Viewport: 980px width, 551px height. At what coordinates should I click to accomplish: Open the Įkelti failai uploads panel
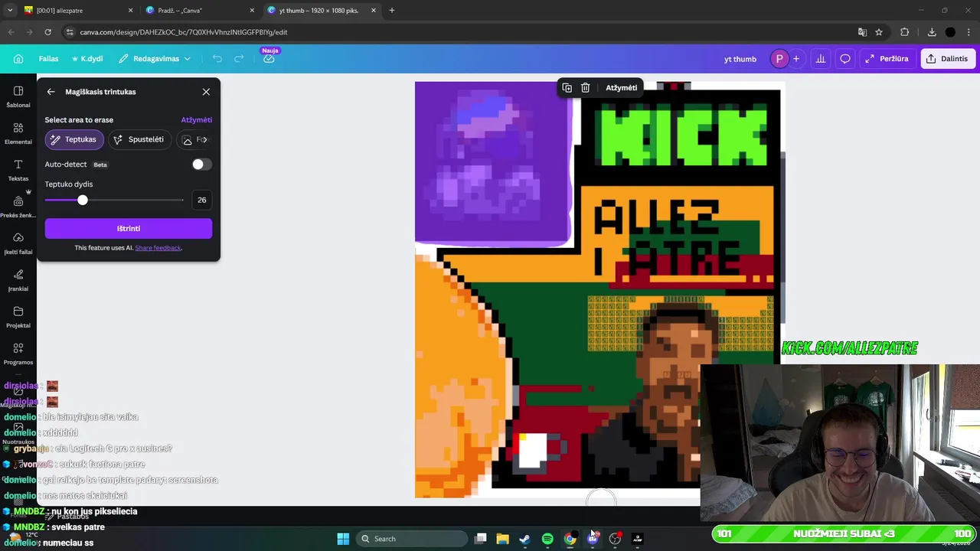[18, 243]
